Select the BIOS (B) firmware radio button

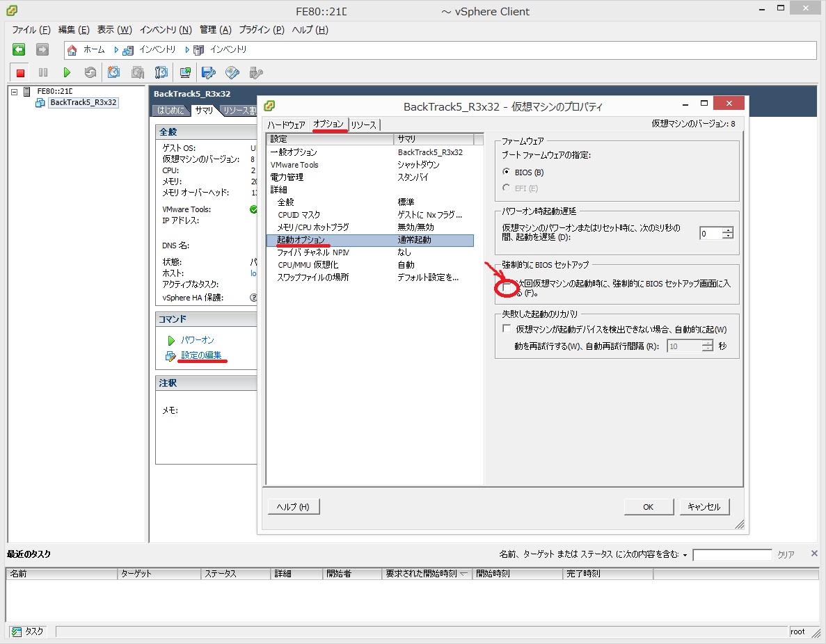click(506, 172)
